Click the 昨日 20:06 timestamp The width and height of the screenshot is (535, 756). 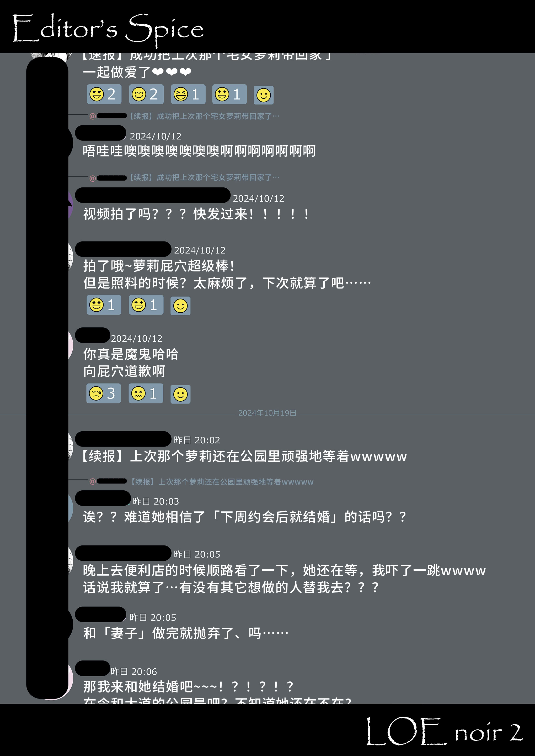(x=134, y=671)
